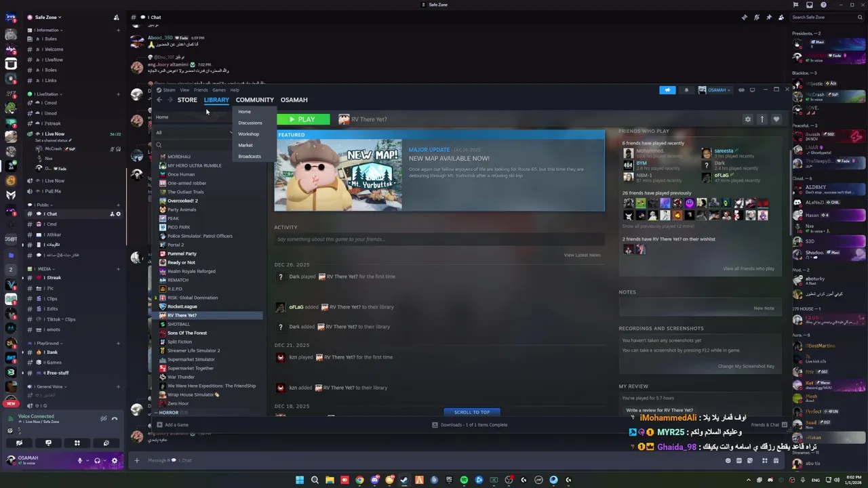Choose Broadcasts from Community dropdown

click(x=250, y=157)
